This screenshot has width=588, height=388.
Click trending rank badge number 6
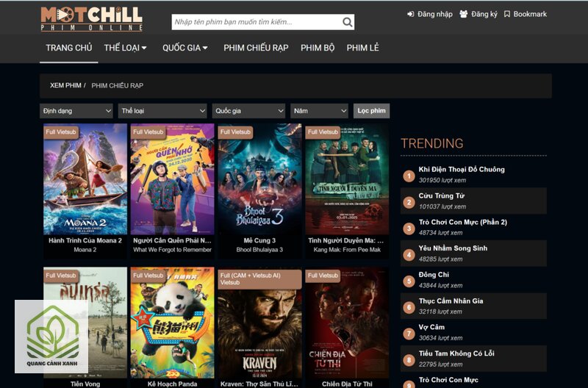[x=409, y=307]
